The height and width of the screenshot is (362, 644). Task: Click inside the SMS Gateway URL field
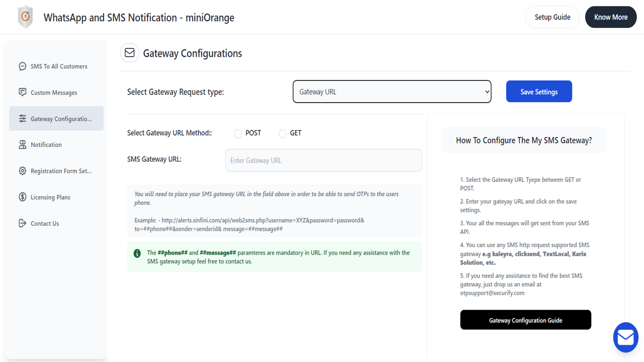point(323,160)
